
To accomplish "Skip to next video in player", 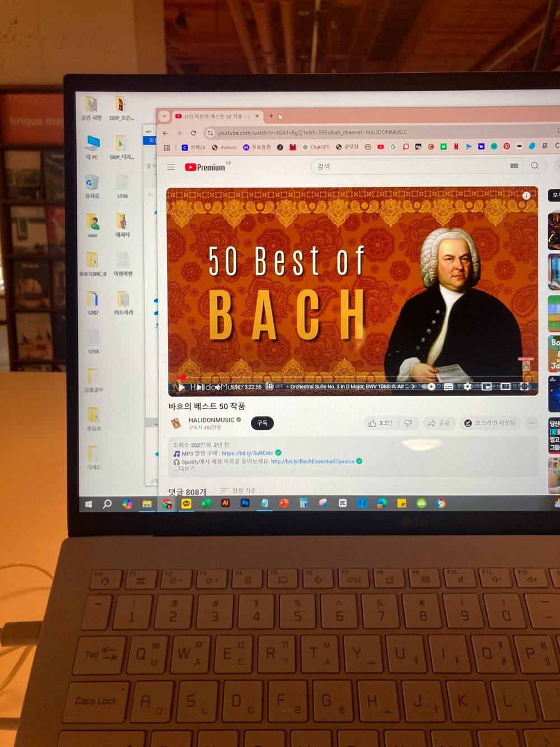I will [x=200, y=387].
